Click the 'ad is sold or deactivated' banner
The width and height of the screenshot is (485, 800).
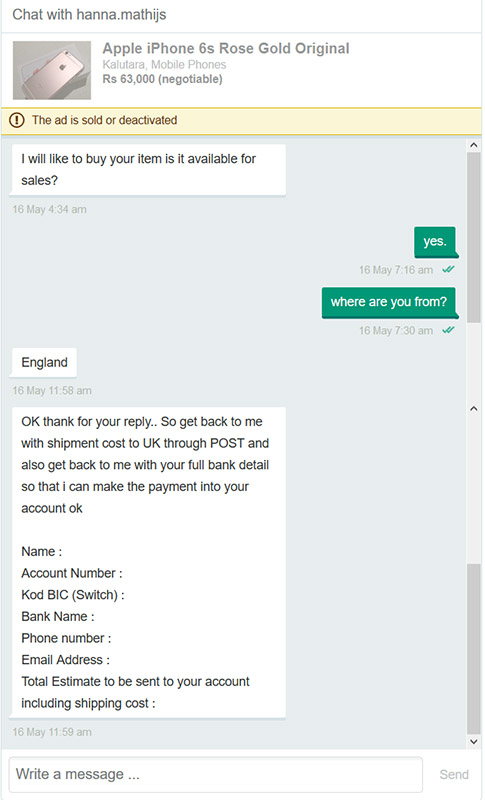coord(241,120)
